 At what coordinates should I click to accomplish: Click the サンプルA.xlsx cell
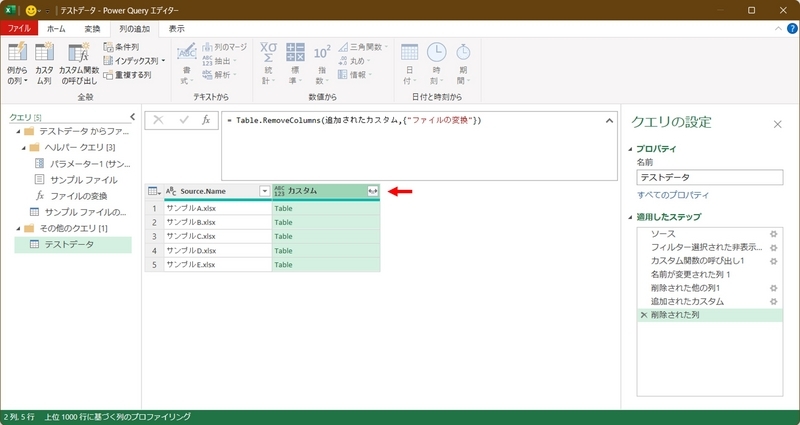point(218,208)
